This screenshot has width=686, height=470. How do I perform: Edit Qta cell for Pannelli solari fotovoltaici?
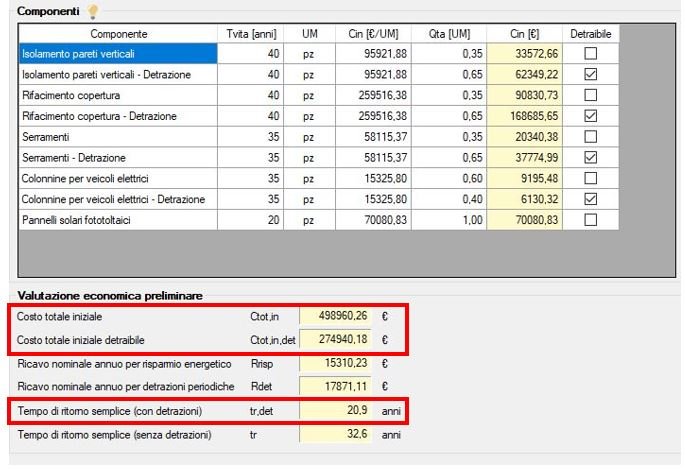[x=439, y=219]
